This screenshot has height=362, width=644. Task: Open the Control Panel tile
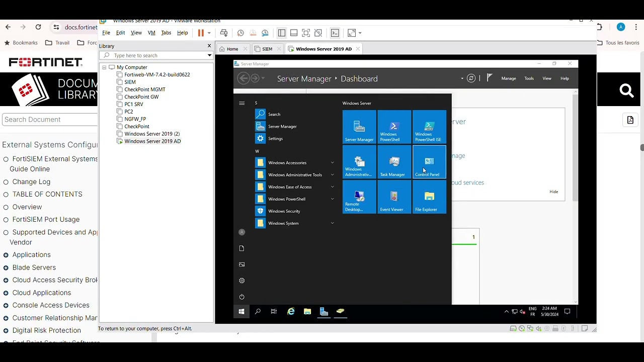pos(429,162)
